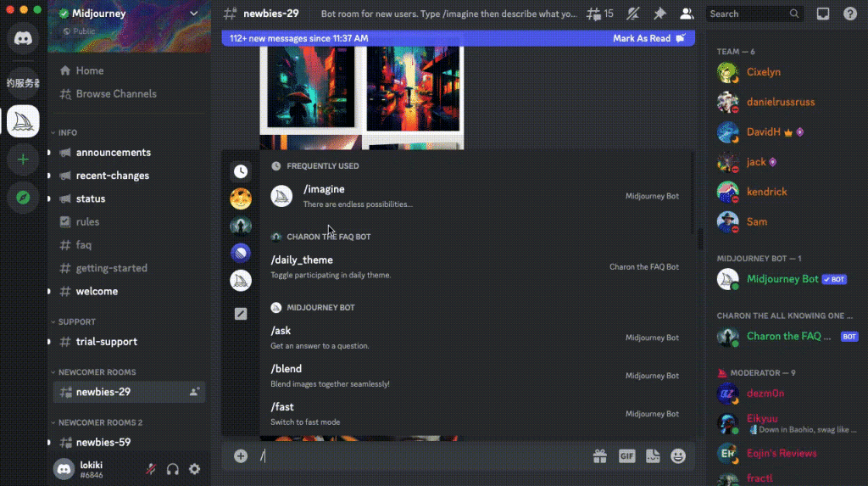Toggle the notification settings bell icon
The width and height of the screenshot is (868, 486).
click(x=632, y=14)
